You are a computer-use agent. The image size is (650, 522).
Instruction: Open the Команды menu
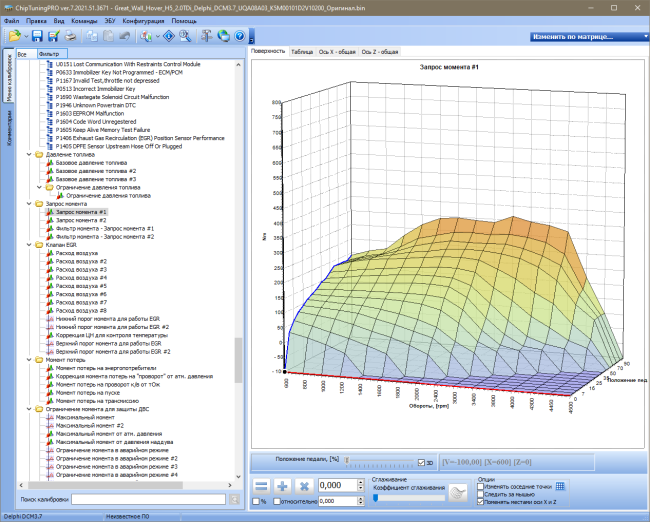[x=84, y=21]
